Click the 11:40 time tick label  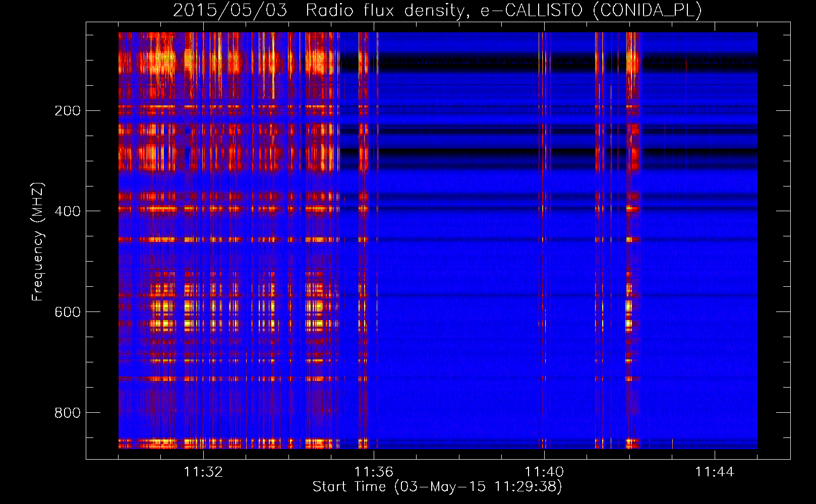544,472
